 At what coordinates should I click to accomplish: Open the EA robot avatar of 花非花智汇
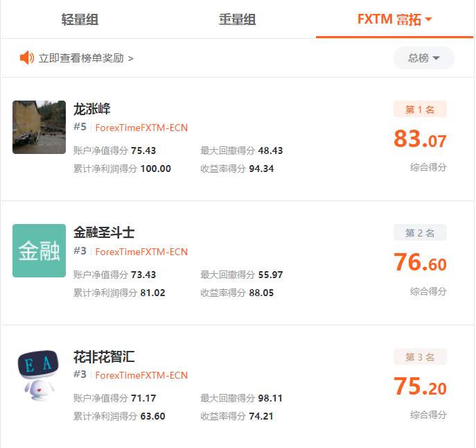pos(39,375)
